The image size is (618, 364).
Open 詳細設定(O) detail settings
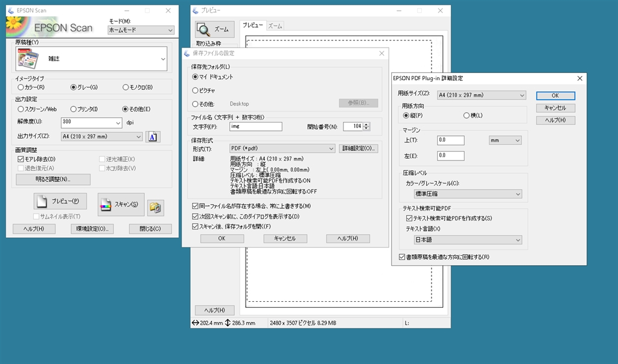[358, 148]
